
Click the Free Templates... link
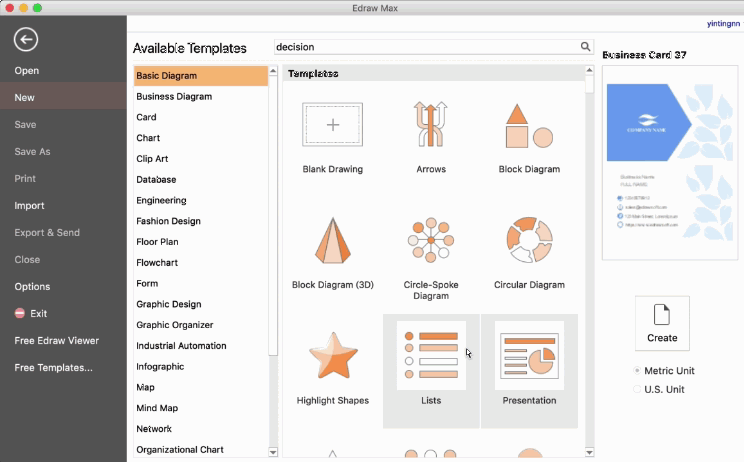click(x=54, y=368)
